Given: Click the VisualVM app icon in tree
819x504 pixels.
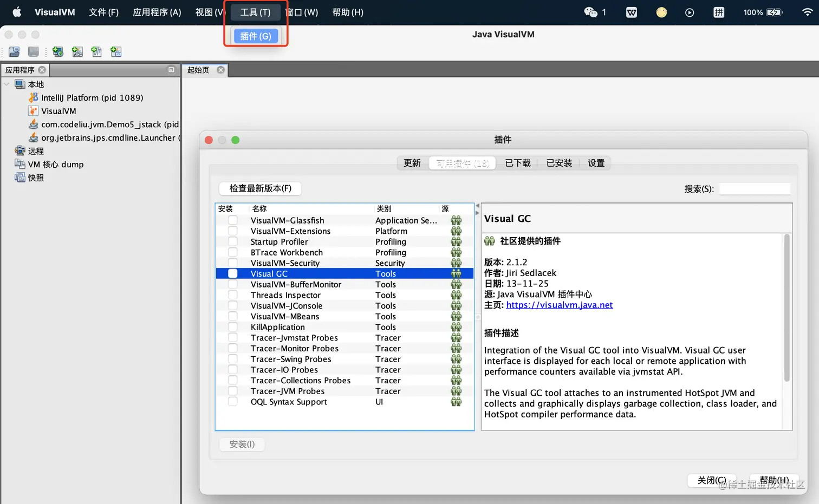Looking at the screenshot, I should [x=34, y=111].
